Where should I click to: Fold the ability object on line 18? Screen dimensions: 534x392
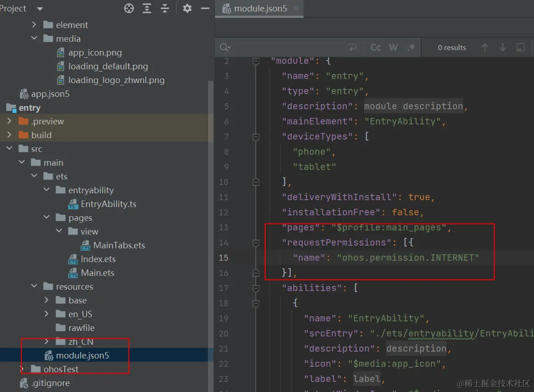click(x=256, y=303)
